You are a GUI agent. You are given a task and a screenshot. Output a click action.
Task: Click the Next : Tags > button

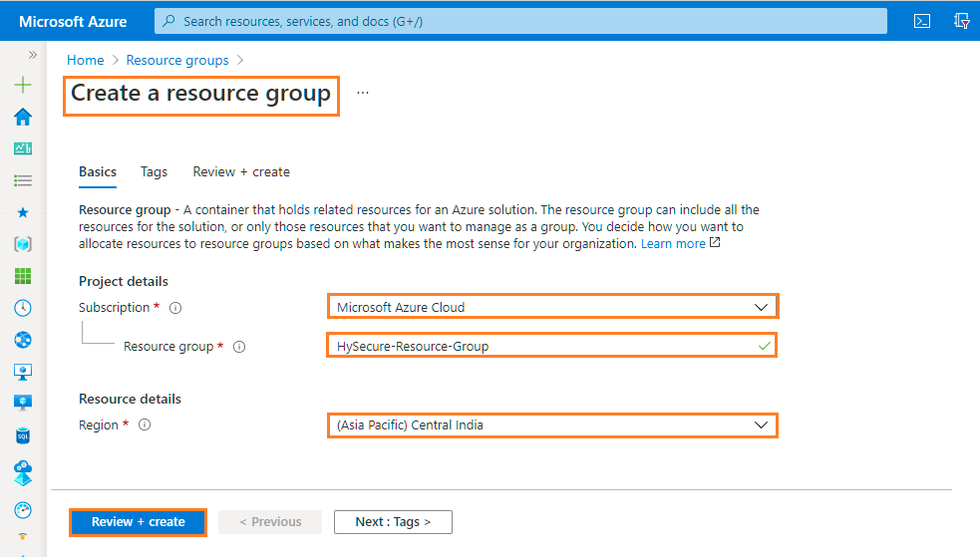[393, 522]
